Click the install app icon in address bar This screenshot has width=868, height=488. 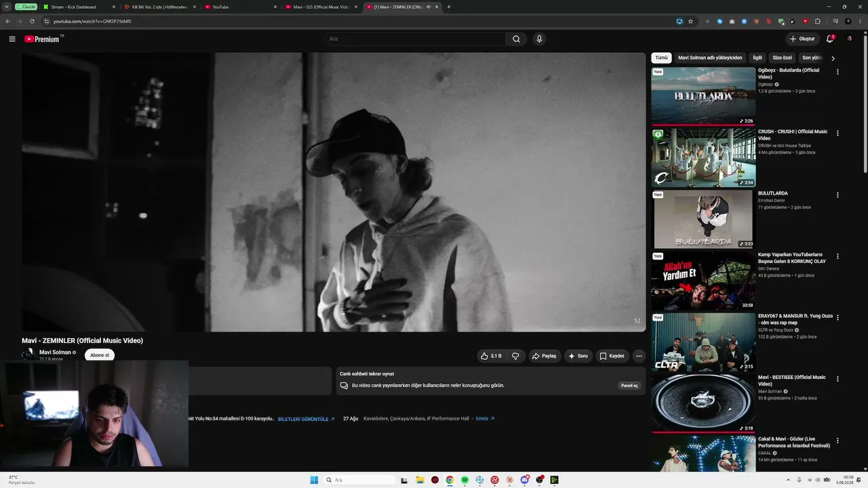click(679, 21)
